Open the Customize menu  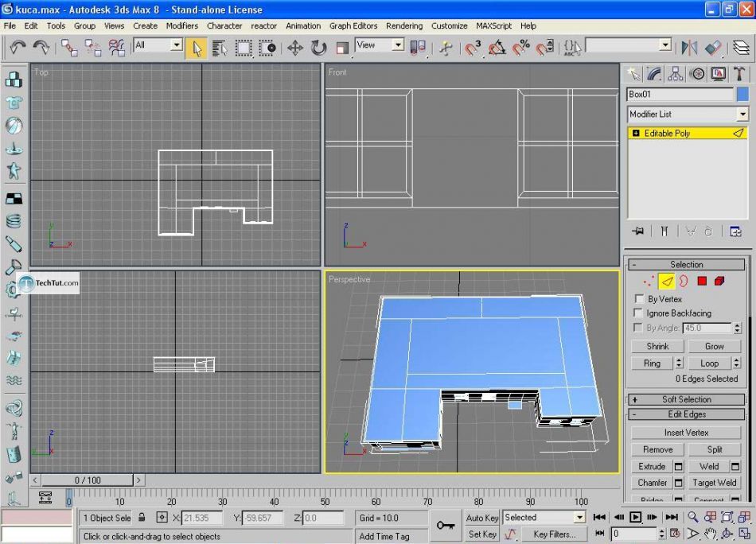449,26
